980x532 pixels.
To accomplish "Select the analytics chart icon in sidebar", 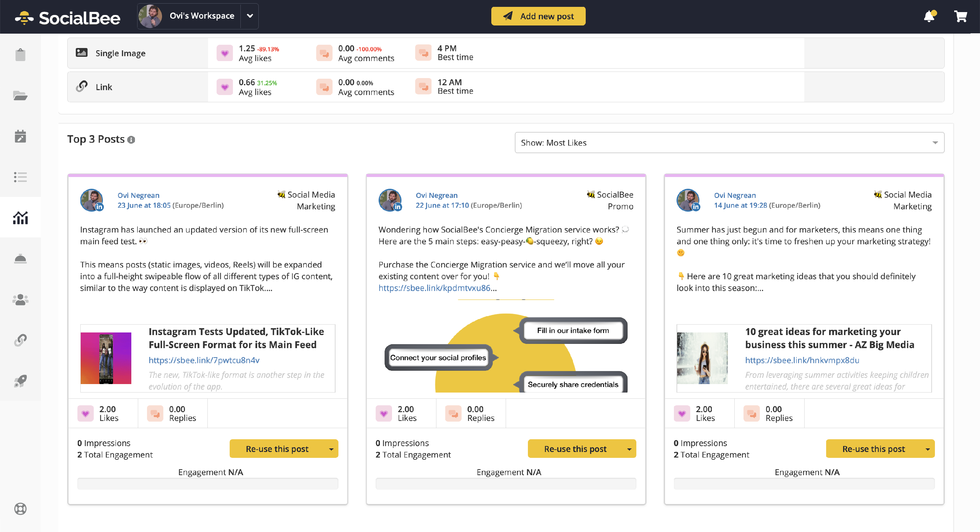I will (20, 218).
